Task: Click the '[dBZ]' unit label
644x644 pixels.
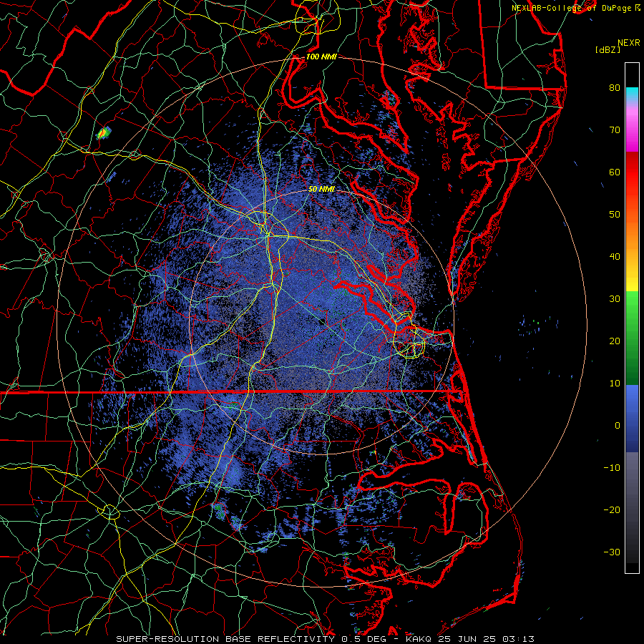Action: click(608, 50)
